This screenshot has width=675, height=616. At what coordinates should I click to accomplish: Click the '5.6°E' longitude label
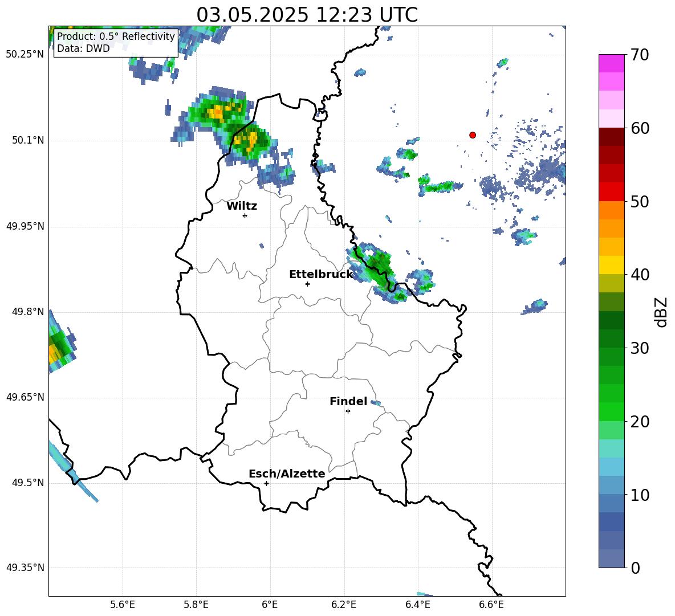123,605
